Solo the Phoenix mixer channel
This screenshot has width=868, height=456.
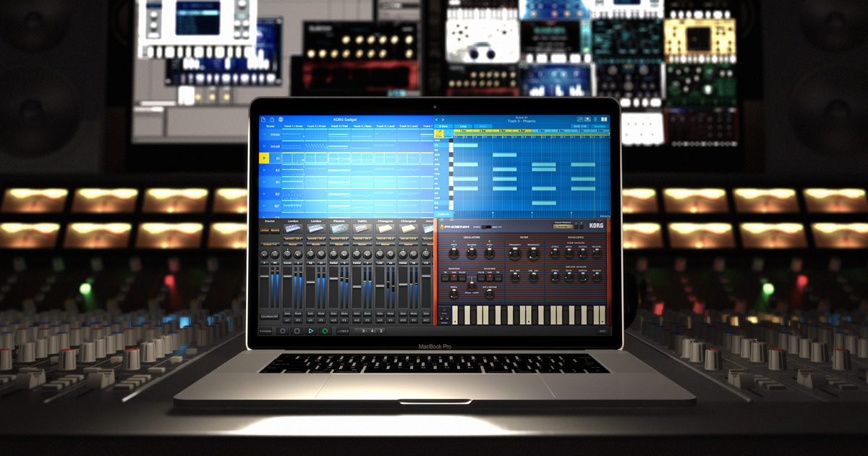333,313
